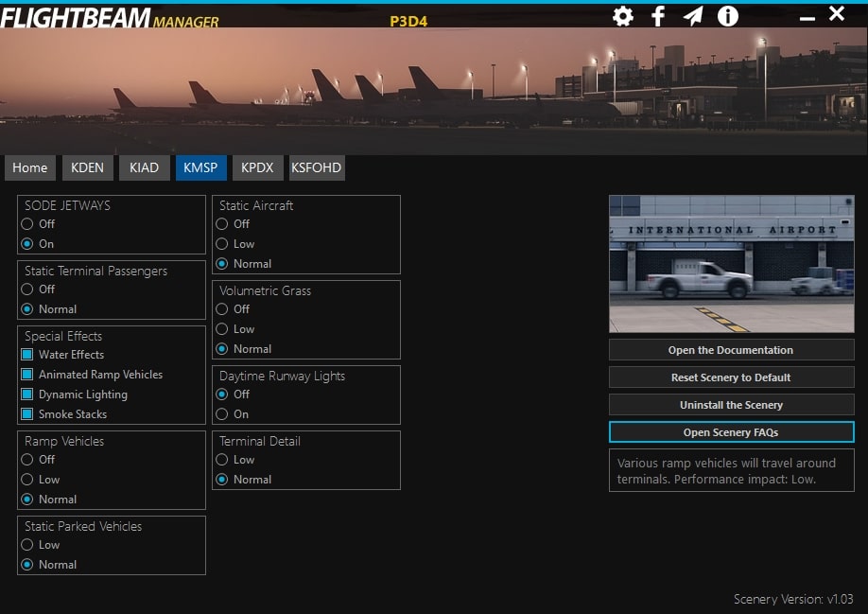Select Low for Terminal Detail
This screenshot has width=868, height=614.
(222, 460)
